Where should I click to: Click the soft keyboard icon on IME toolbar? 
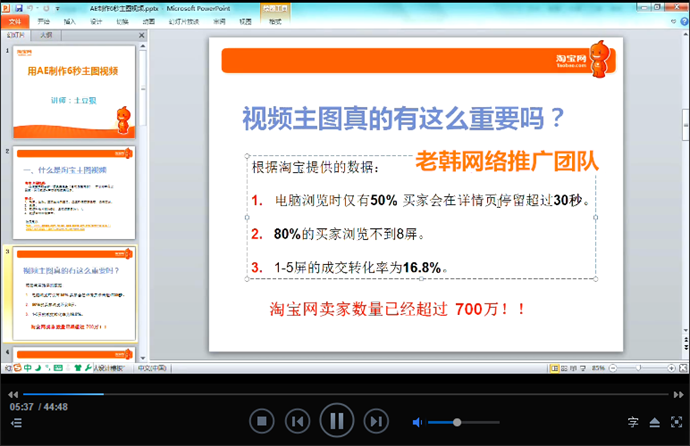58,368
